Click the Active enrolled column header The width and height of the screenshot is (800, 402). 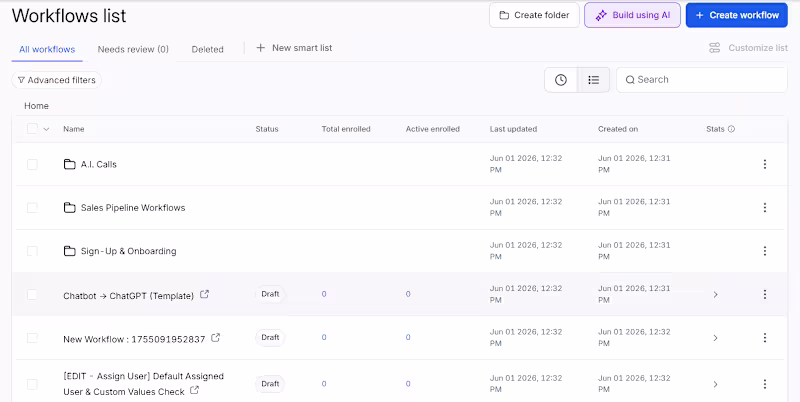[x=433, y=129]
